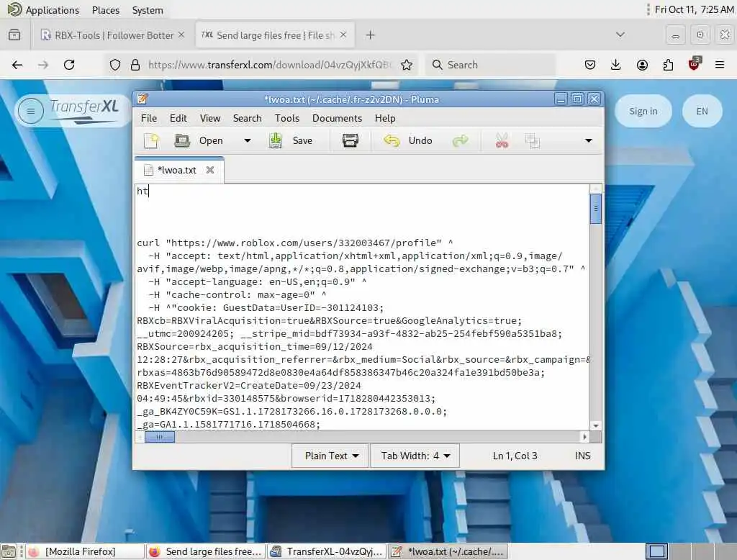Image resolution: width=737 pixels, height=560 pixels.
Task: Click the Copy icon in Pluma toolbar
Action: tap(532, 140)
